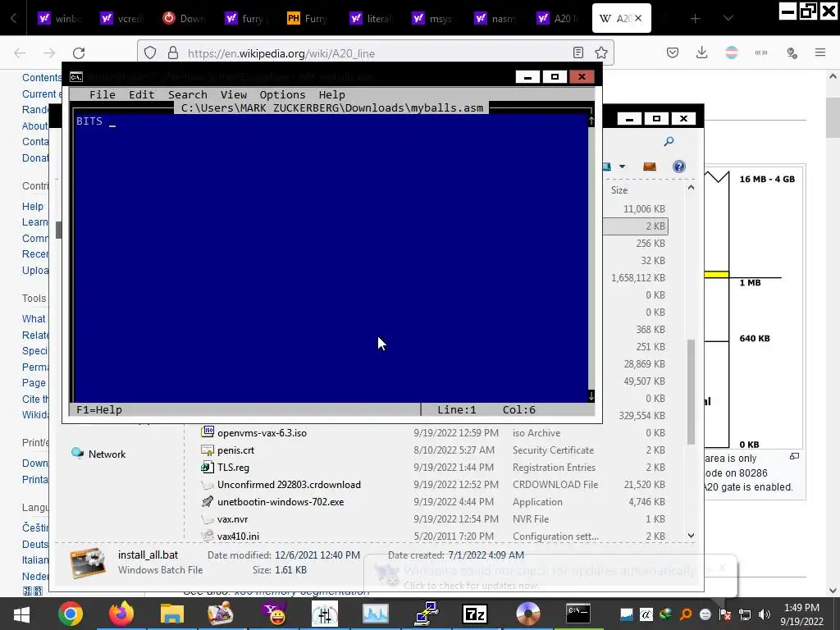
Task: Switch to the literal browser tab
Action: (372, 19)
